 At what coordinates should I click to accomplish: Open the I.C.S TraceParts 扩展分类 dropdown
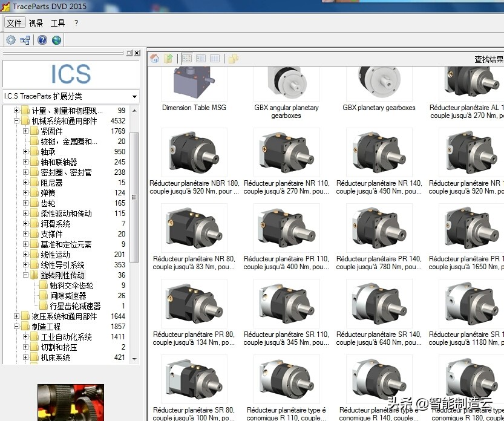click(x=135, y=96)
